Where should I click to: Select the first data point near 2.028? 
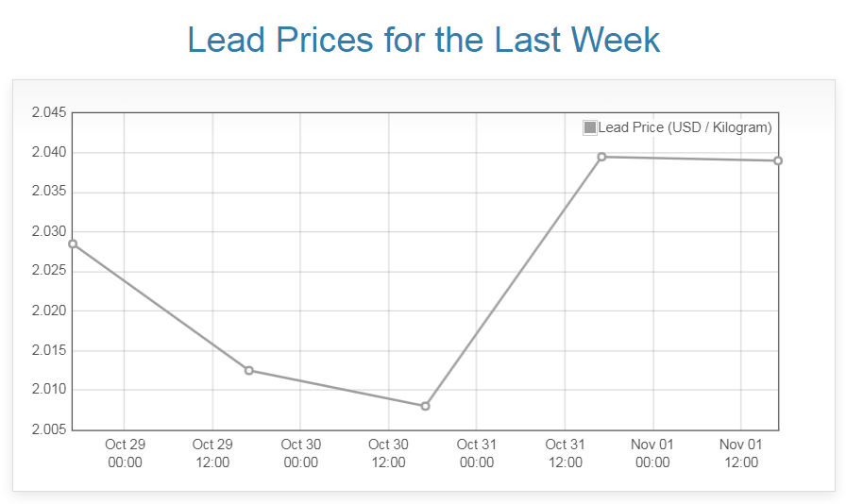tap(73, 244)
